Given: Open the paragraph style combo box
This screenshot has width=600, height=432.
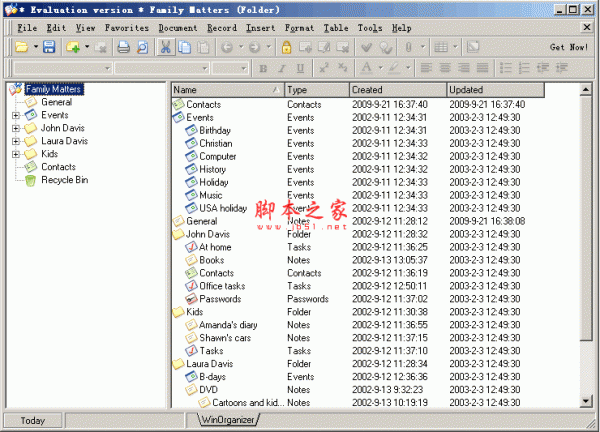Looking at the screenshot, I should pos(63,68).
